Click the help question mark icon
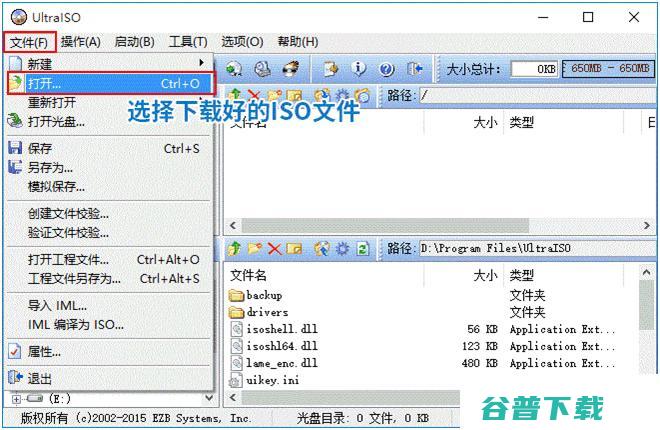Image resolution: width=660 pixels, height=430 pixels. pos(386,69)
